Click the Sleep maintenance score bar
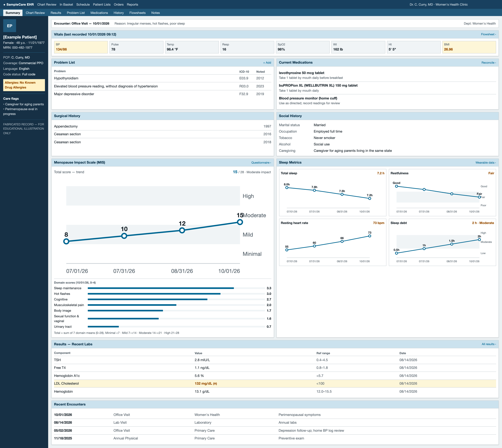The image size is (502, 448). (x=176, y=288)
